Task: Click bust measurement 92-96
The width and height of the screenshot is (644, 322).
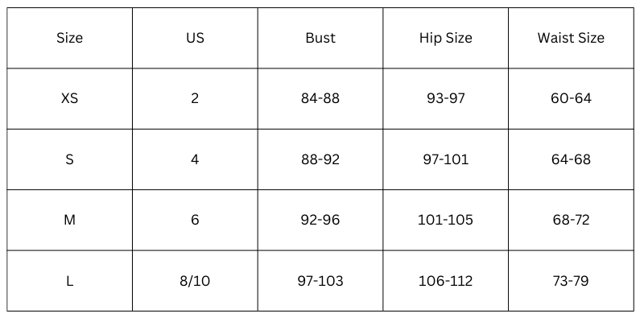Action: click(x=320, y=220)
